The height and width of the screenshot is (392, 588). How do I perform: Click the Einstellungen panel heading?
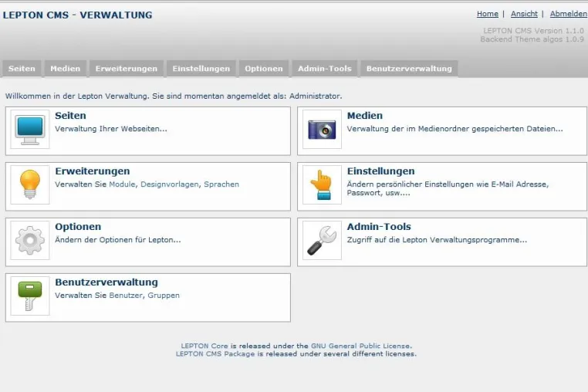click(380, 171)
